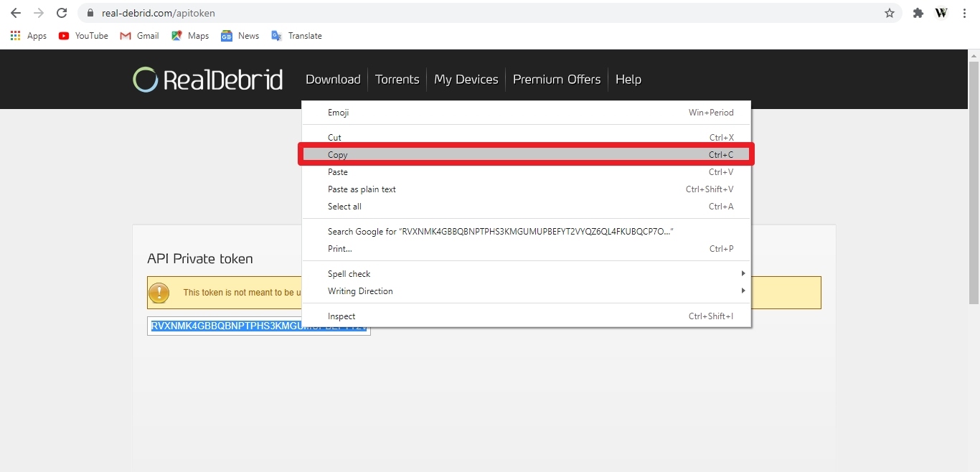Screen dimensions: 980x472
Task: Open the Chrome three-dot menu
Action: (965, 13)
